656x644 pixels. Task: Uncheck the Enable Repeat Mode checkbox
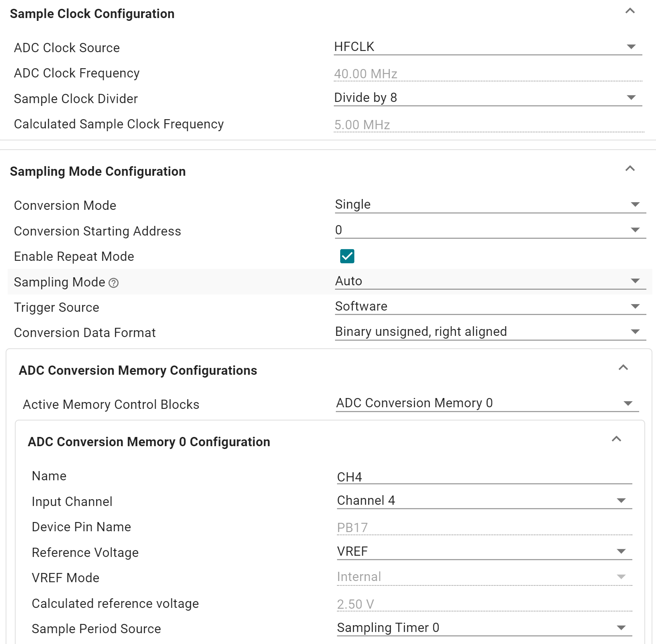click(x=347, y=256)
